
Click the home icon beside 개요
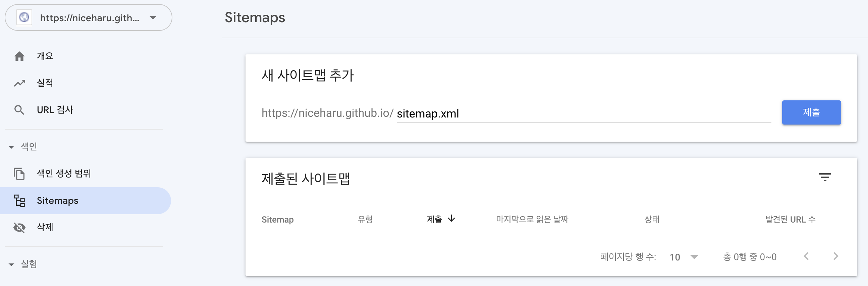click(x=19, y=56)
